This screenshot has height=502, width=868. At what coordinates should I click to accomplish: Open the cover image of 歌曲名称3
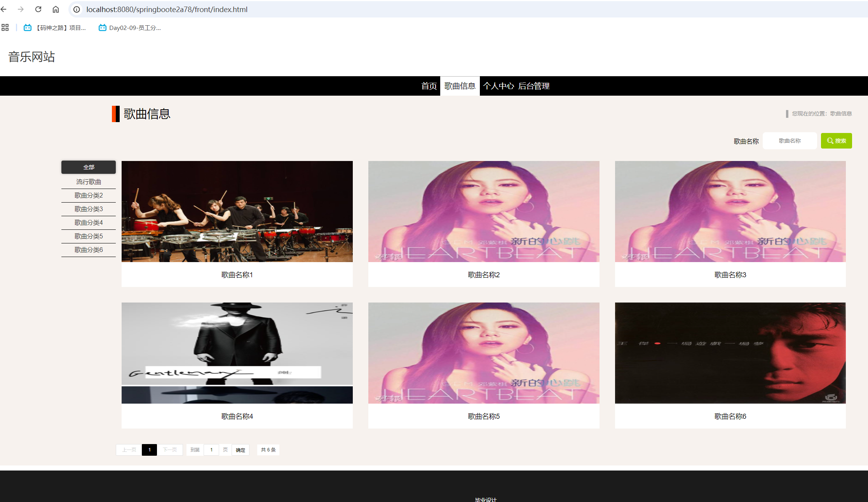(x=730, y=212)
